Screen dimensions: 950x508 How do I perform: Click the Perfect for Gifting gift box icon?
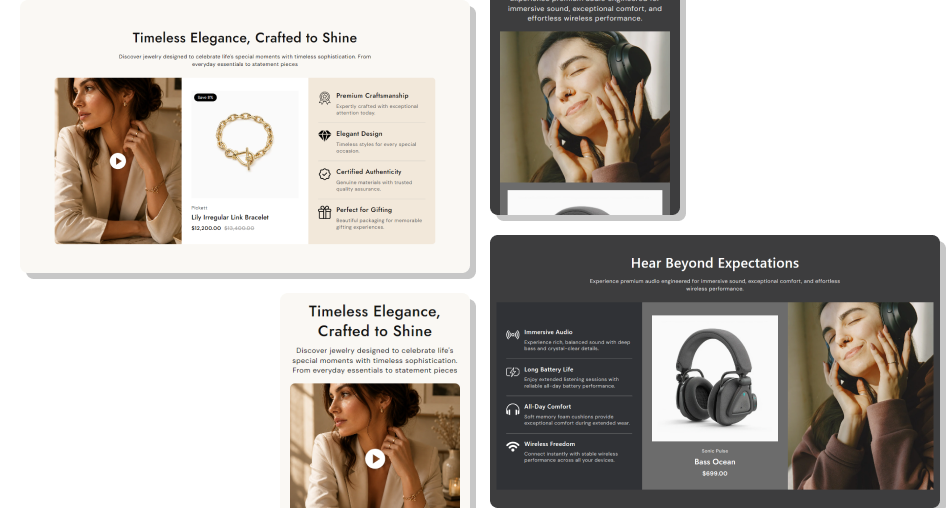(x=325, y=212)
